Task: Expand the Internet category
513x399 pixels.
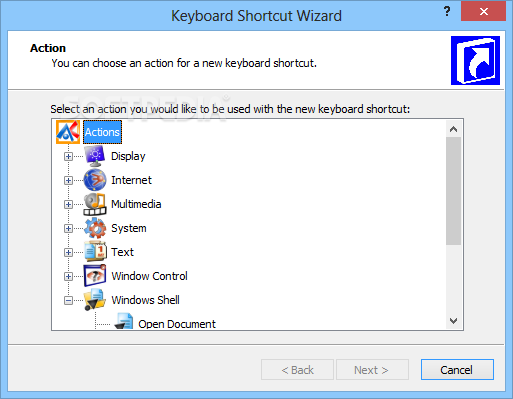Action: coord(68,180)
